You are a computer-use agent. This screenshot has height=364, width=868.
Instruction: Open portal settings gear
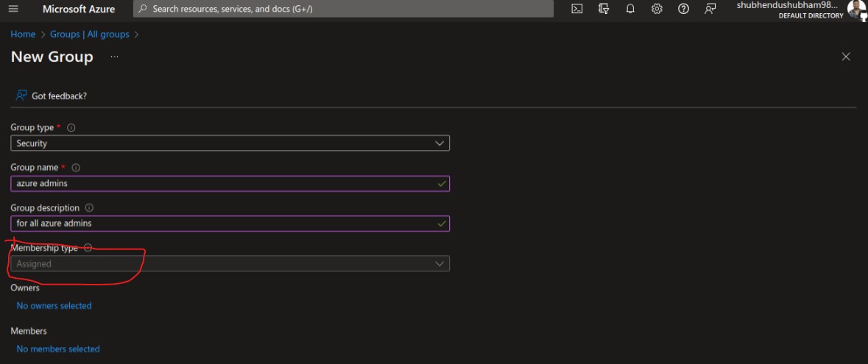click(x=657, y=9)
